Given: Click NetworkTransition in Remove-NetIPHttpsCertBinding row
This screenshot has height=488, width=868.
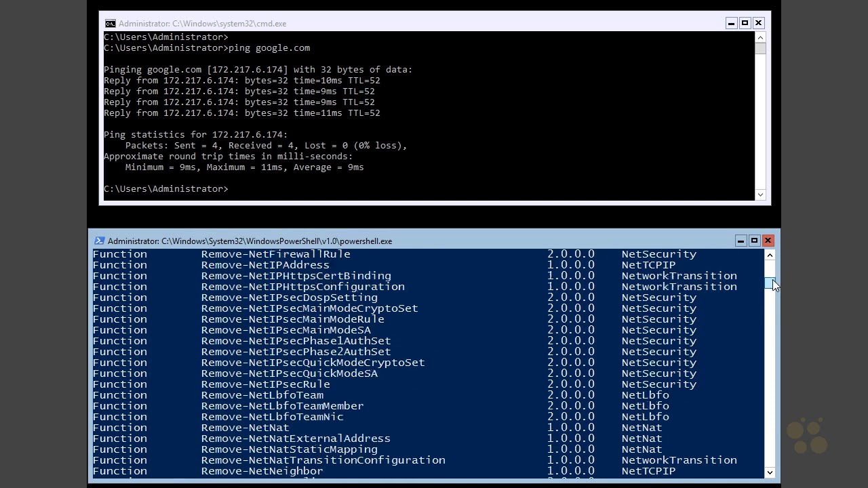Looking at the screenshot, I should tap(679, 276).
